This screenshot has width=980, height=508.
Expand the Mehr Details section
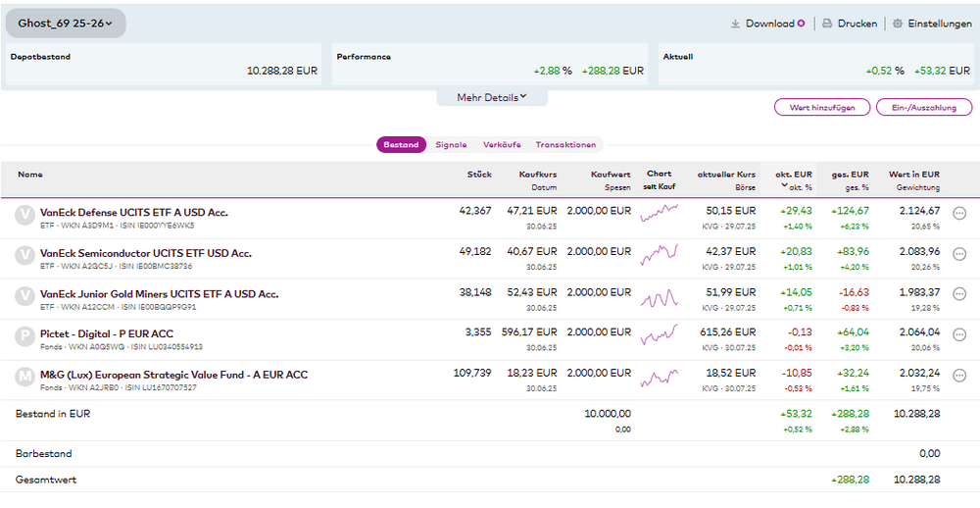492,97
